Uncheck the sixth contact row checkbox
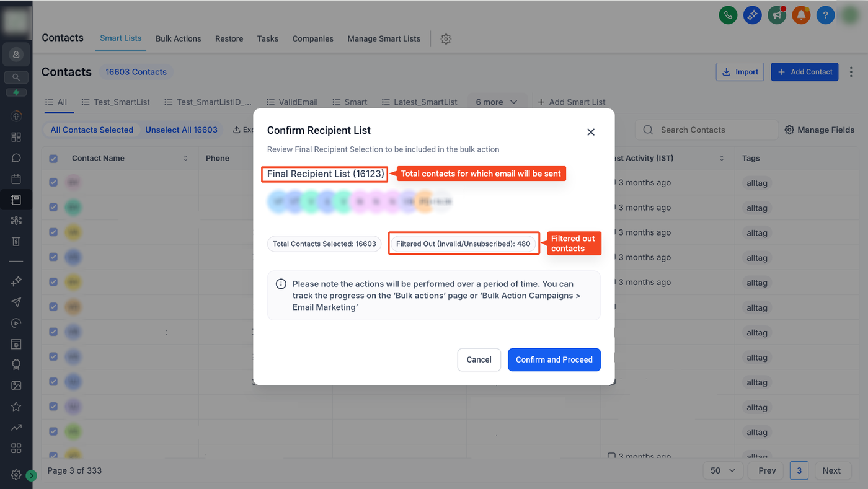Viewport: 868px width, 489px height. 53,307
